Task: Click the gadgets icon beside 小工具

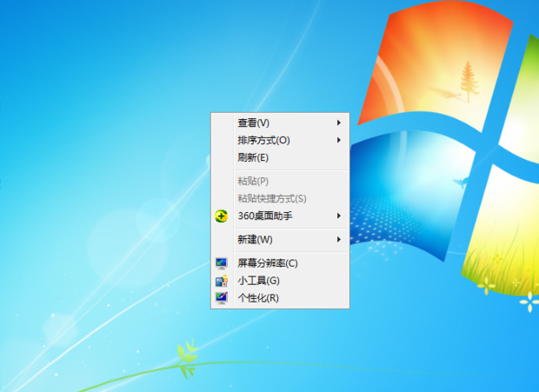Action: (222, 281)
